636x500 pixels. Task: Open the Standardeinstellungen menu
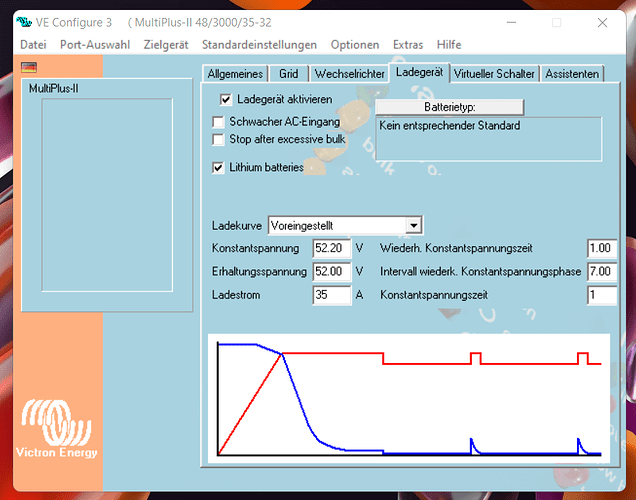259,45
